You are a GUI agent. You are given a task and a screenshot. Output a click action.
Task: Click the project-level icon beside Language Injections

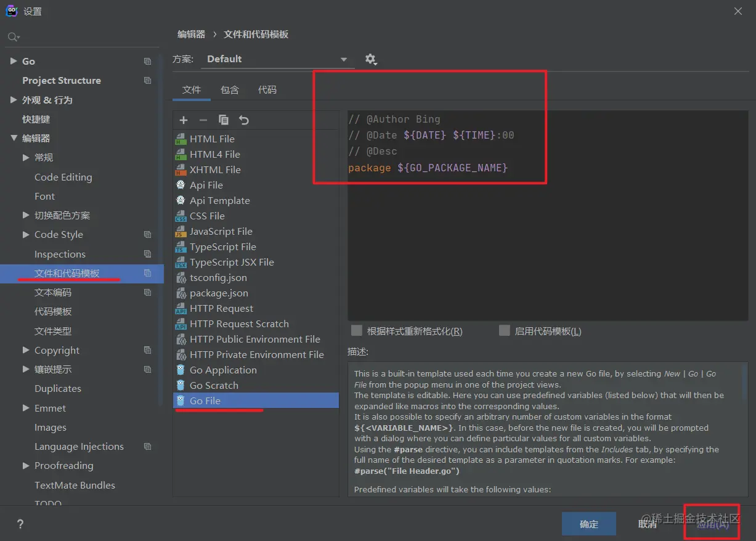(x=147, y=446)
